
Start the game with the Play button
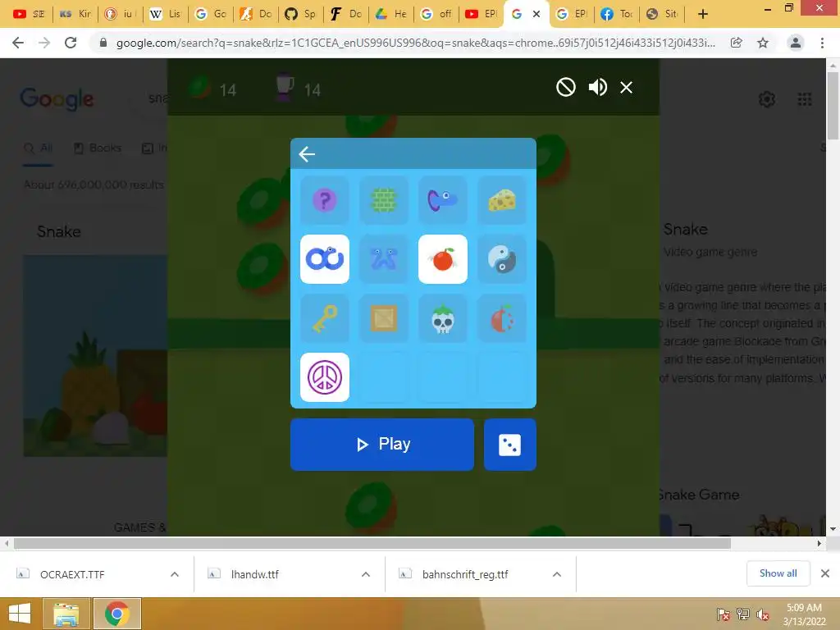[382, 445]
